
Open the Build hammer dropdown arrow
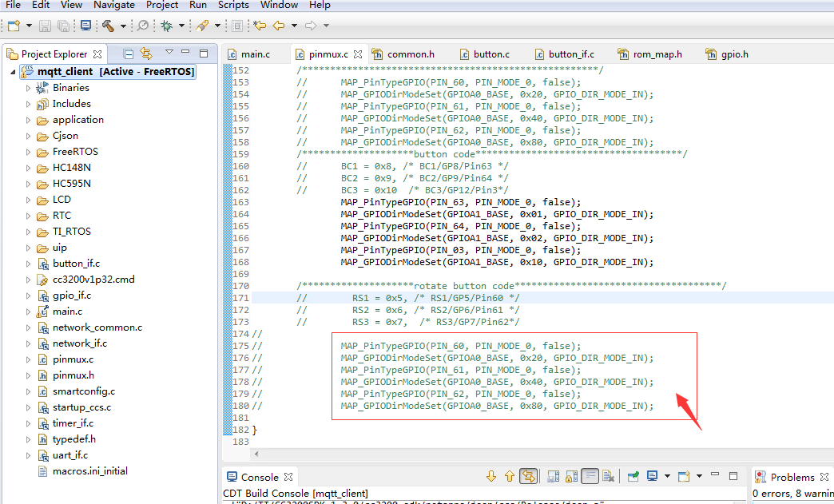(x=123, y=26)
